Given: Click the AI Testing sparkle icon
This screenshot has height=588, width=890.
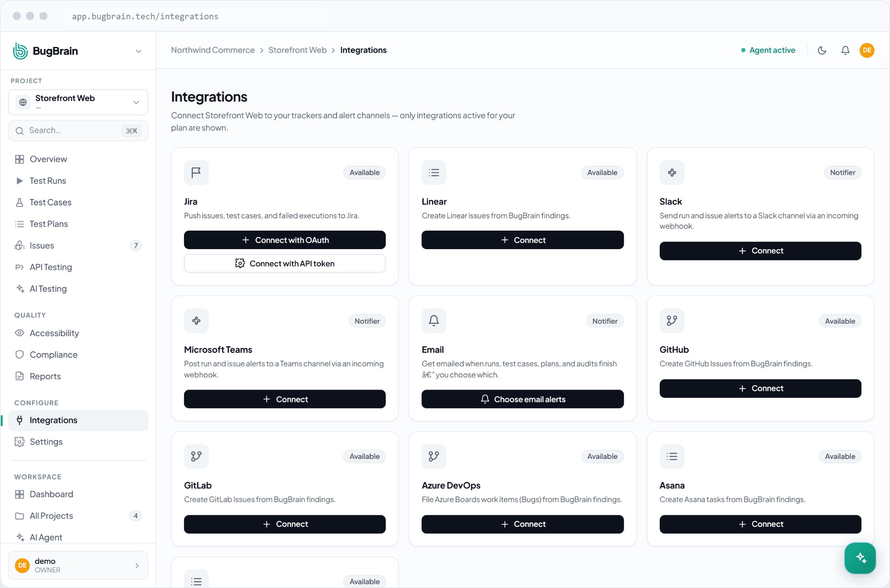Looking at the screenshot, I should (20, 288).
